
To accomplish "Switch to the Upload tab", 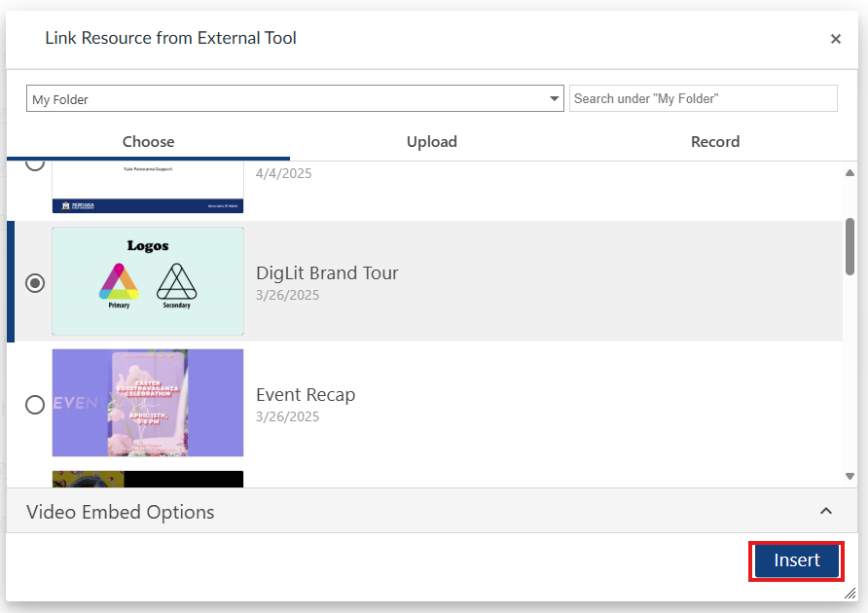I will 432,142.
